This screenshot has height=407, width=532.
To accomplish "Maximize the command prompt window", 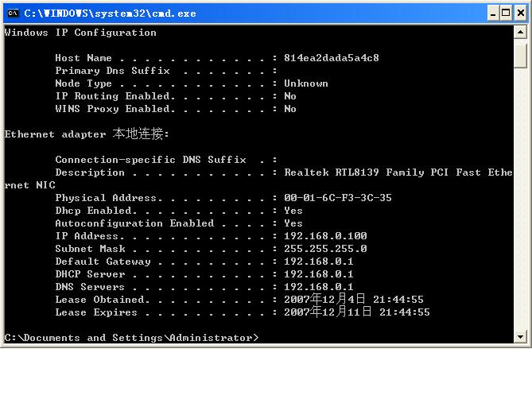I will [x=506, y=14].
